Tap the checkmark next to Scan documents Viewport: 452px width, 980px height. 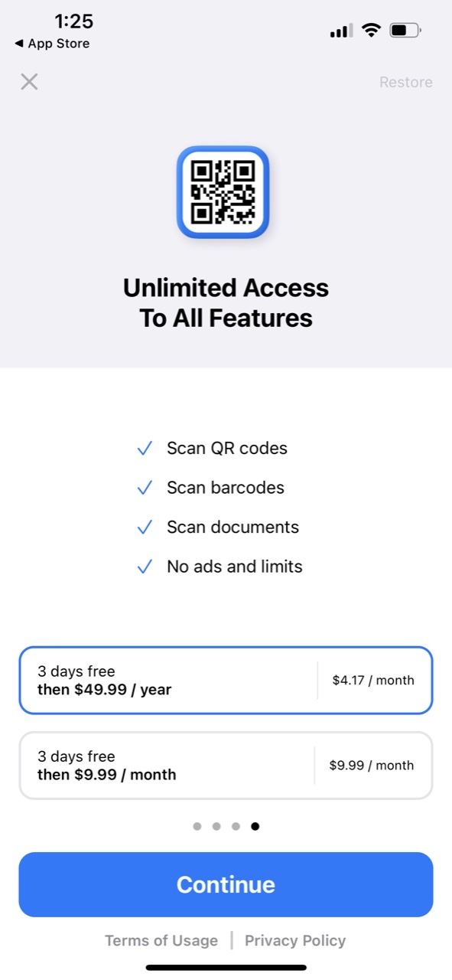145,527
